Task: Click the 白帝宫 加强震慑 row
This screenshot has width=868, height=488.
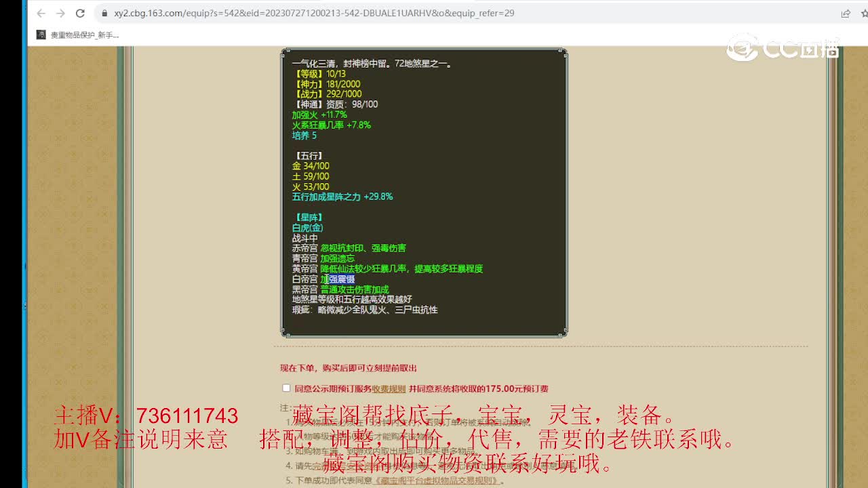Action: 323,279
